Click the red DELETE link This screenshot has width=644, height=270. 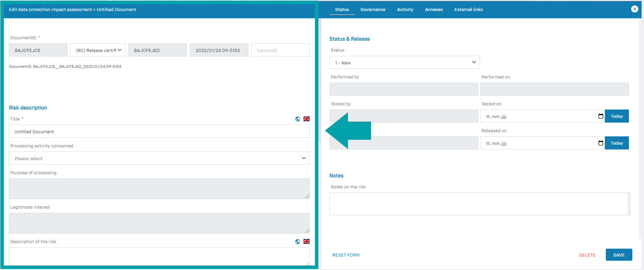pos(587,255)
